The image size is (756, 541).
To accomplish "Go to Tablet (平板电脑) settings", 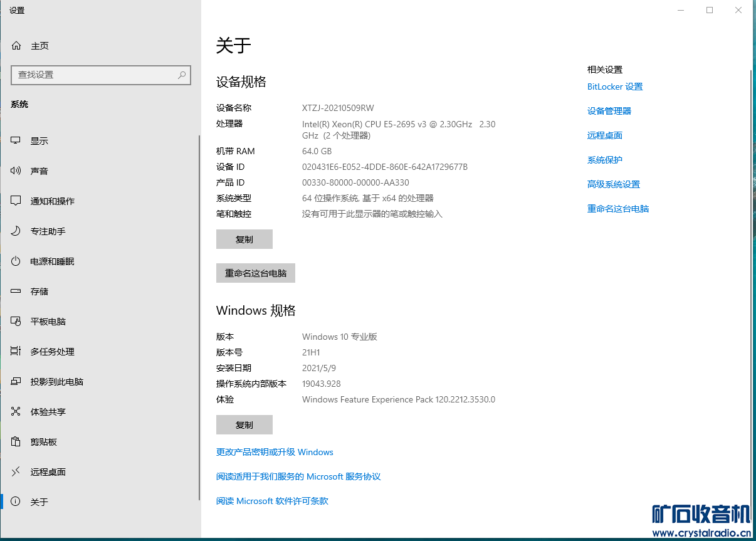I will coord(48,322).
